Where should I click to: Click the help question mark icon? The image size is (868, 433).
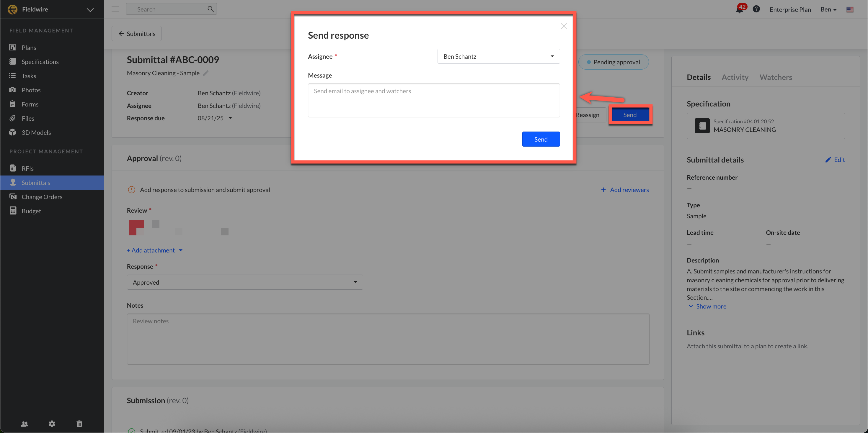(756, 9)
